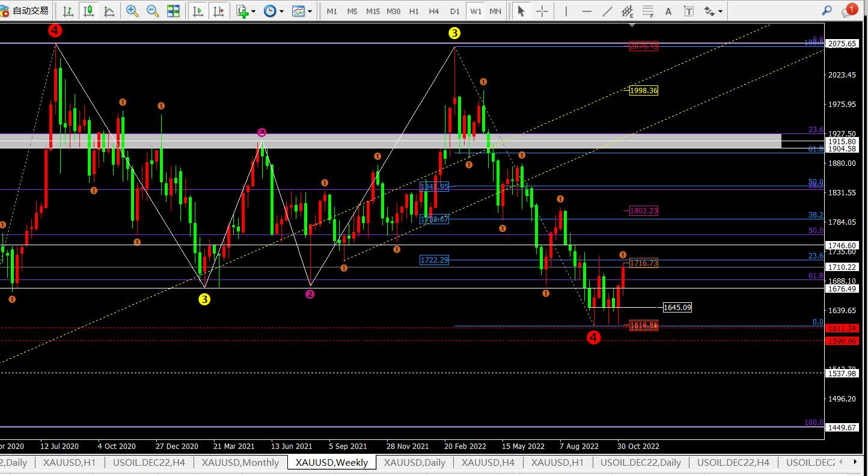
Task: Open the XAUUSD,H4 chart tab
Action: click(x=487, y=462)
